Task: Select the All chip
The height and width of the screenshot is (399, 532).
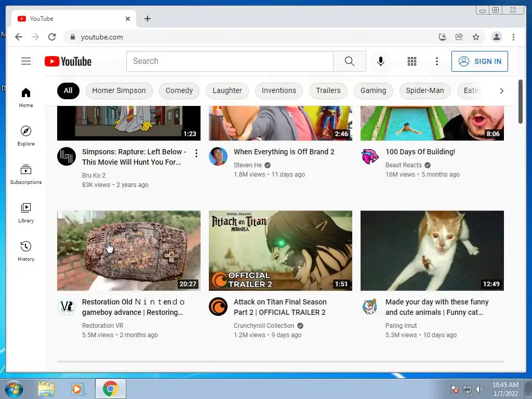Action: click(x=68, y=90)
